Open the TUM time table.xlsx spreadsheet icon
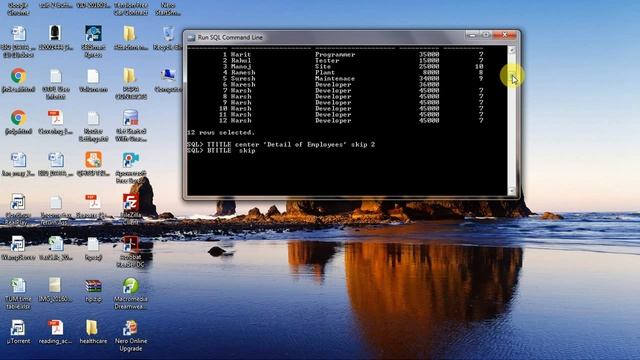The height and width of the screenshot is (360, 640). click(18, 293)
